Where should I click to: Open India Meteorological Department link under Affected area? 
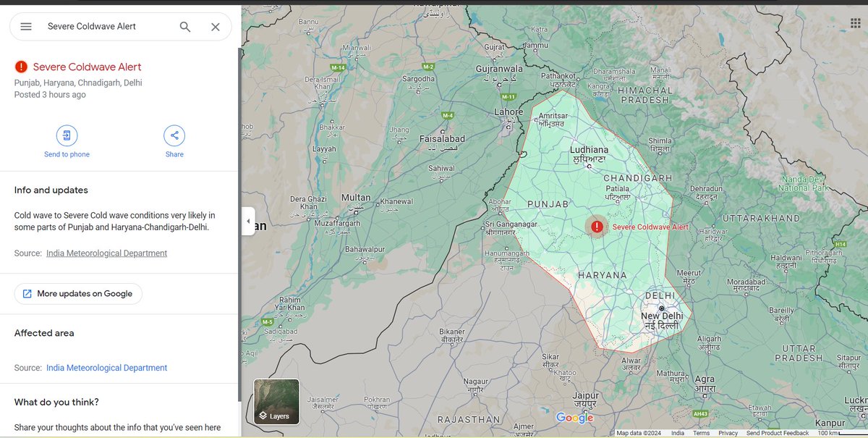[x=106, y=368]
